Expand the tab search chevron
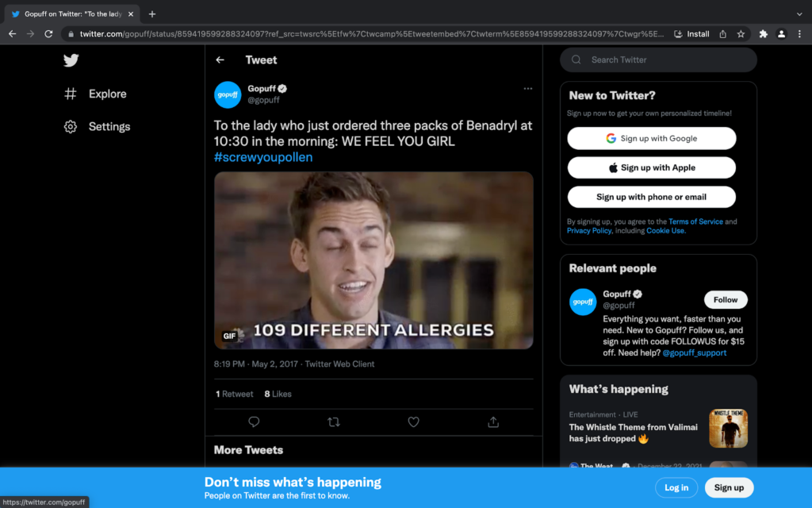The height and width of the screenshot is (508, 812). click(x=799, y=14)
